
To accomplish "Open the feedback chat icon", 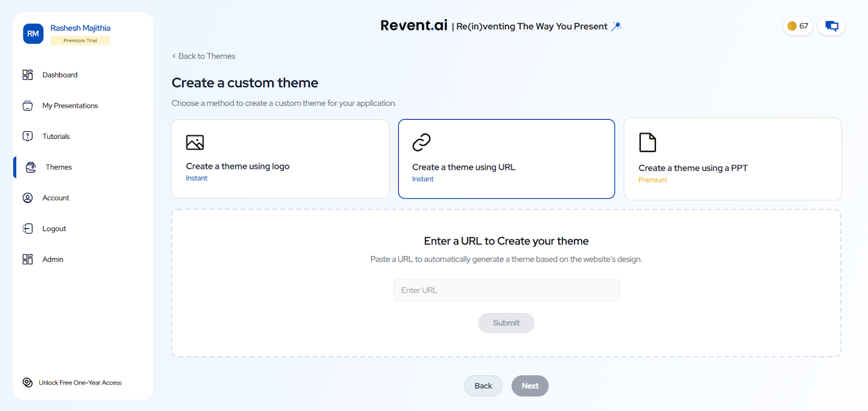I will click(831, 25).
